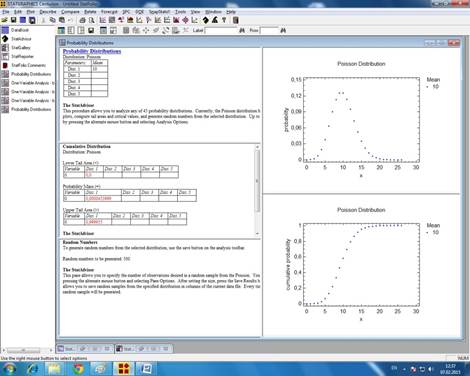Open the Compare menu
The width and height of the screenshot is (470, 376).
(x=70, y=12)
